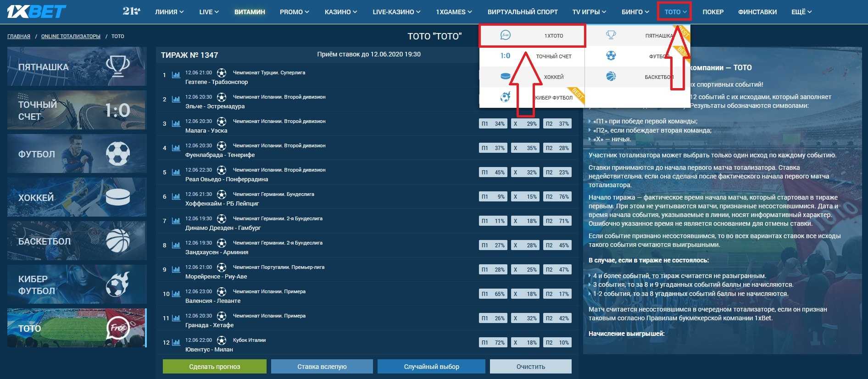
Task: Open ВИРТУАЛЬНЫЙ СПОРТ section
Action: [x=523, y=12]
